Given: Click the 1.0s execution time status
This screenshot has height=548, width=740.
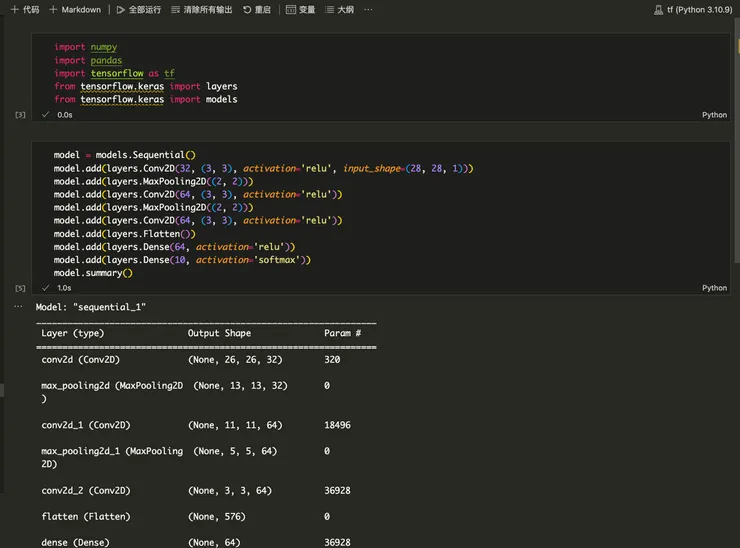Looking at the screenshot, I should [x=64, y=288].
